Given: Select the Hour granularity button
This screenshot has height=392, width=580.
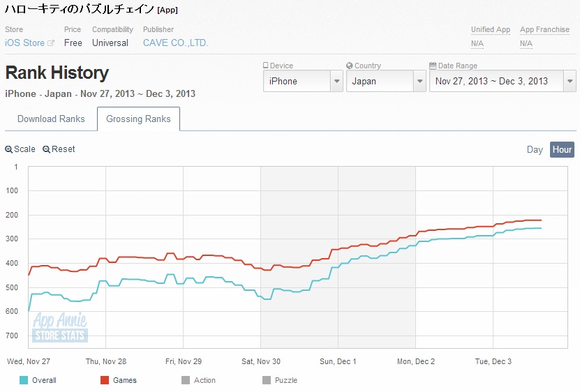Looking at the screenshot, I should 562,149.
